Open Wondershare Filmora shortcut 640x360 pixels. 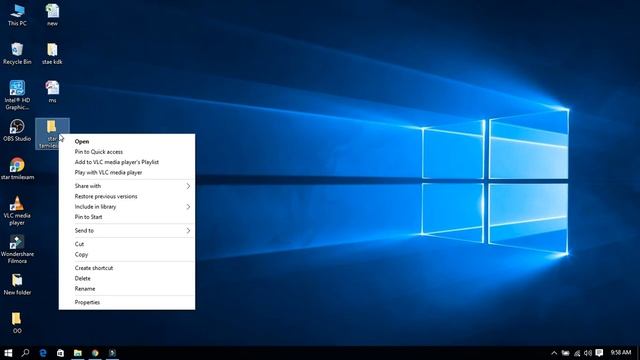17,249
